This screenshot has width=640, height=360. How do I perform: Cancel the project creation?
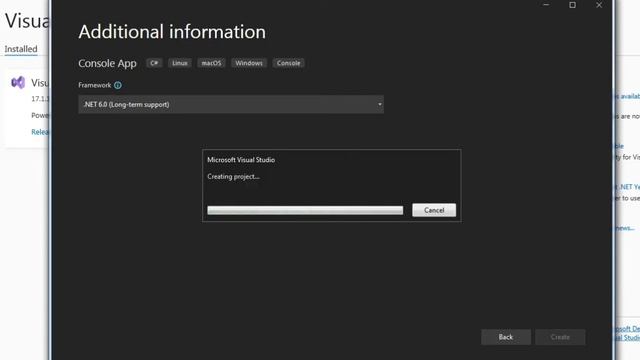434,210
